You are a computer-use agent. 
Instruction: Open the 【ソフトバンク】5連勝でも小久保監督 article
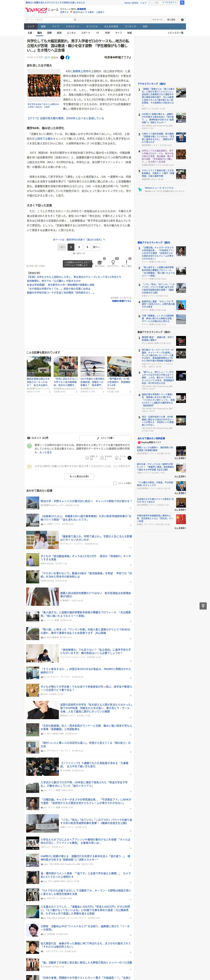[x=94, y=765]
